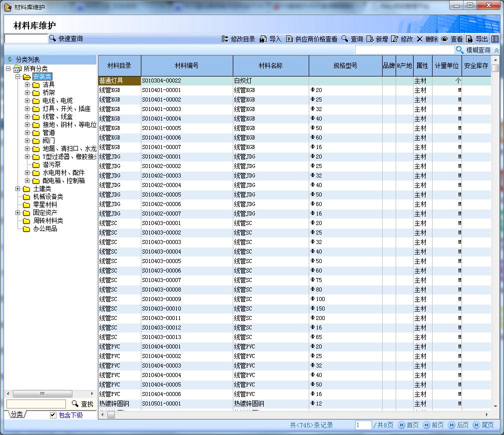This screenshot has height=435, width=504.
Task: Click the 删除 delete icon
Action: coord(420,39)
